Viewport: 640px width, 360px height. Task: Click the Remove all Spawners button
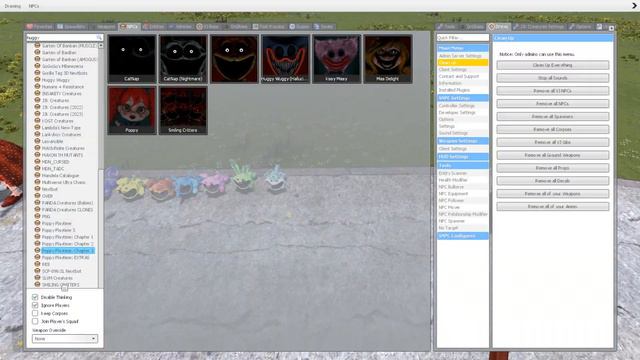click(553, 117)
